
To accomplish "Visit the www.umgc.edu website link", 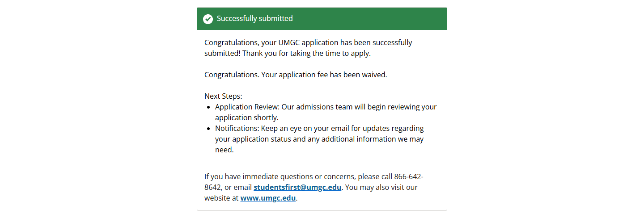I will [x=268, y=198].
